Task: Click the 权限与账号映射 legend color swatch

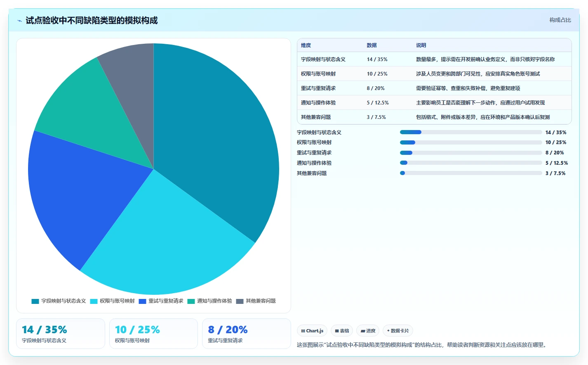Action: (x=94, y=301)
